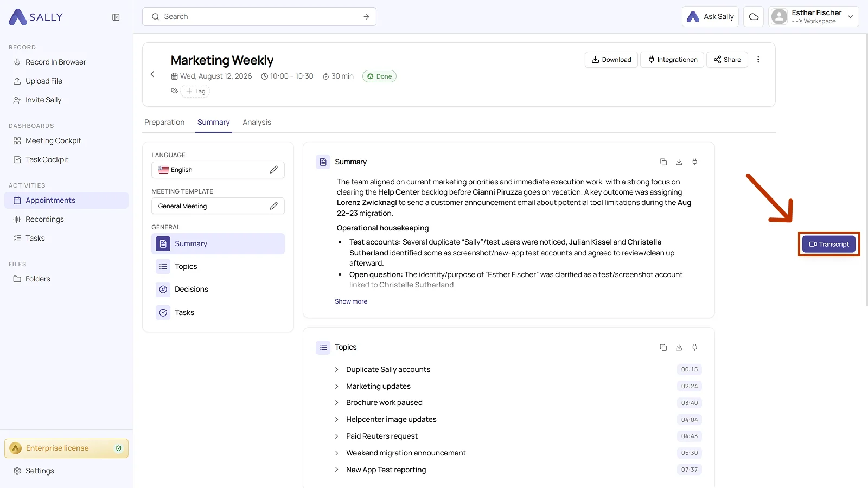Screen dimensions: 868x488
Task: Jump to timestamp 07:37
Action: [x=690, y=470]
